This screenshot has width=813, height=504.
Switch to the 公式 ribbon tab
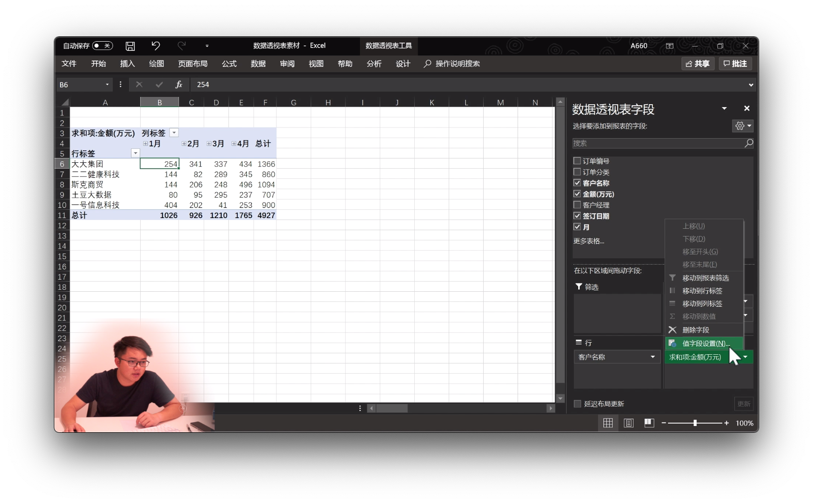(229, 63)
